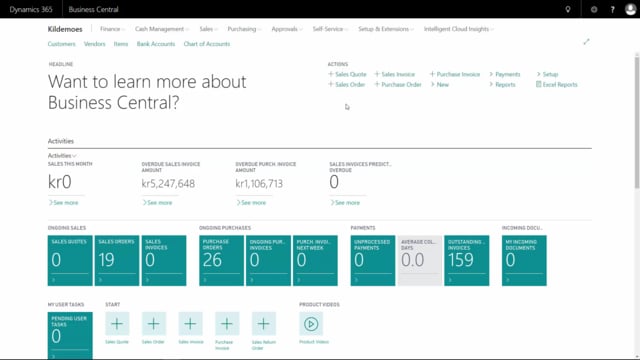640x360 pixels.
Task: Expand the Activities chevron dropdown
Action: (62, 156)
